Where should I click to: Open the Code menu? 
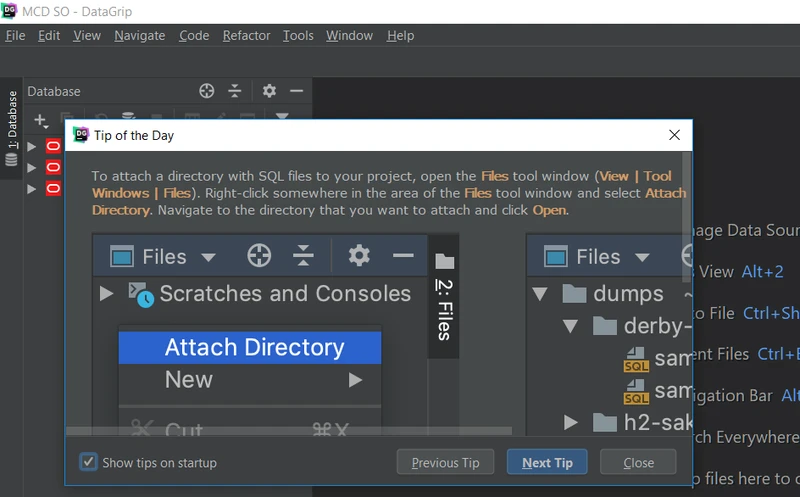coord(194,36)
